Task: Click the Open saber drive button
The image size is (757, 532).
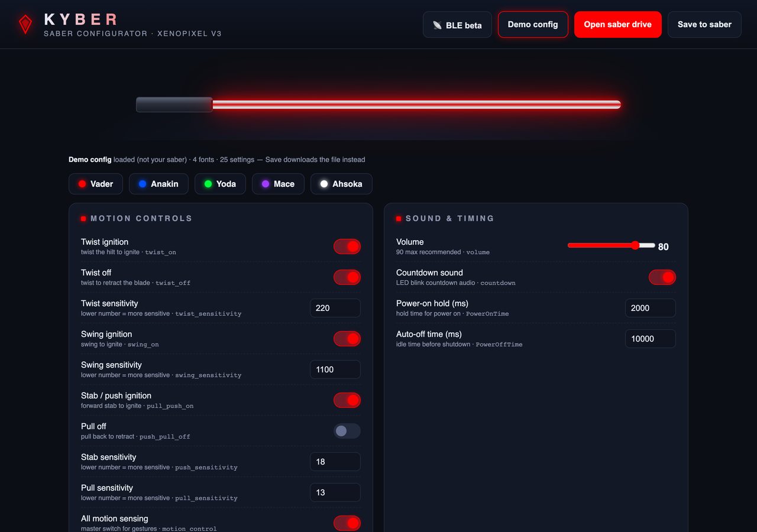Action: click(617, 24)
